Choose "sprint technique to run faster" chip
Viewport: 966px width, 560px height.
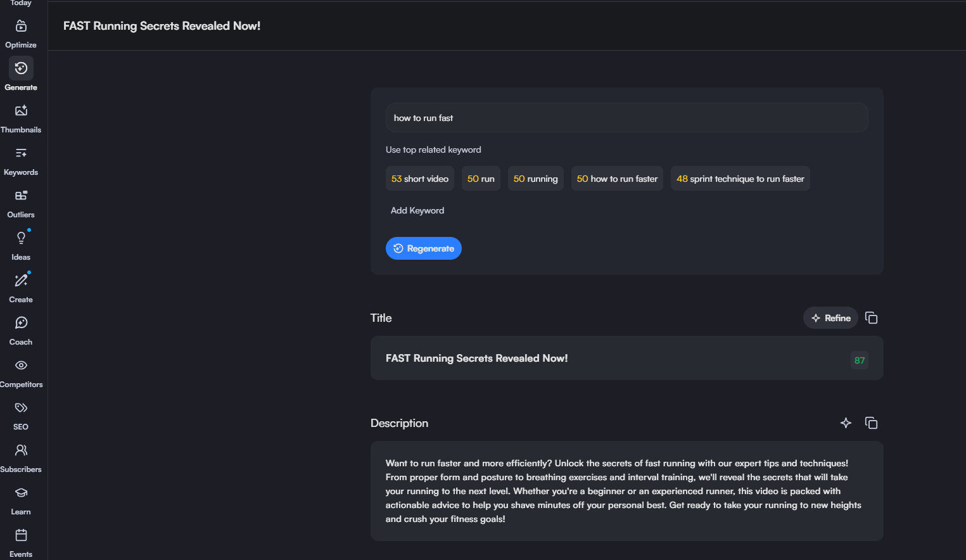click(x=740, y=179)
